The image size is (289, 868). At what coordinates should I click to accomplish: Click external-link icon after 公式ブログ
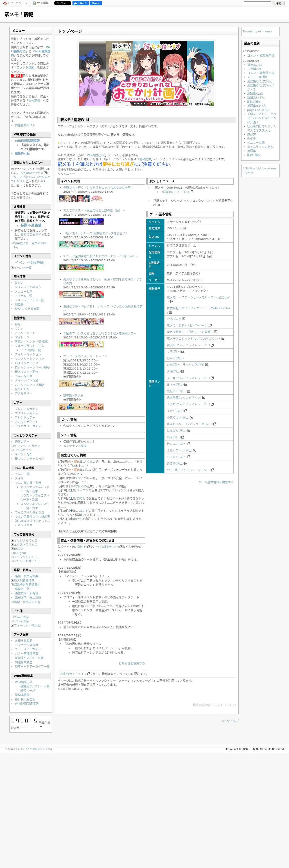(x=183, y=319)
